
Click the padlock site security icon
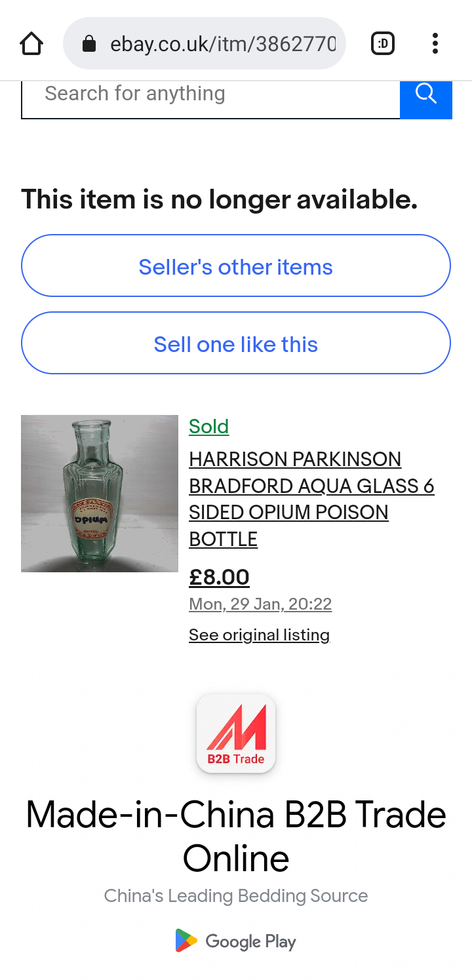[89, 44]
